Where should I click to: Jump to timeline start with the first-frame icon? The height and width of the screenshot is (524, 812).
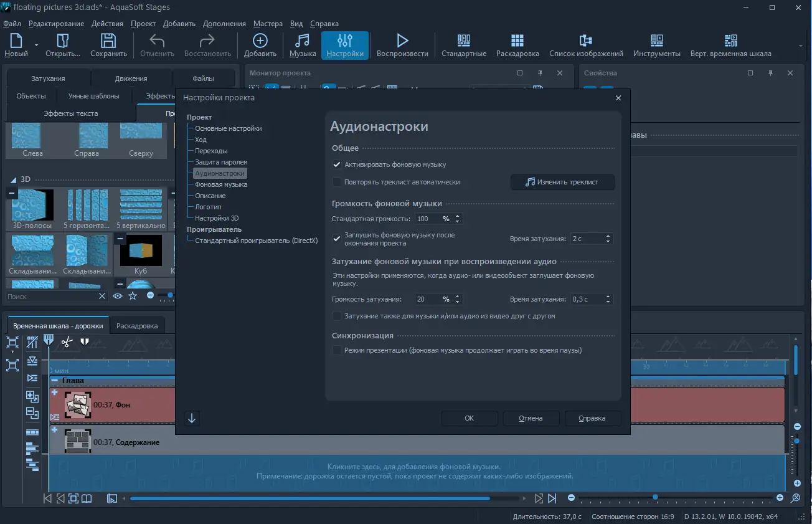pyautogui.click(x=47, y=498)
